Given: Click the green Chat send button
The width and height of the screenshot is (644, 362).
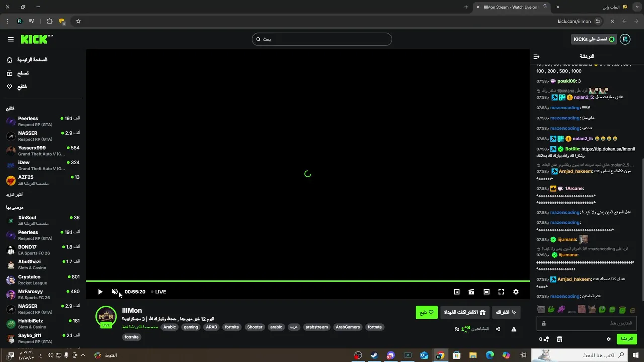Looking at the screenshot, I should point(627,339).
